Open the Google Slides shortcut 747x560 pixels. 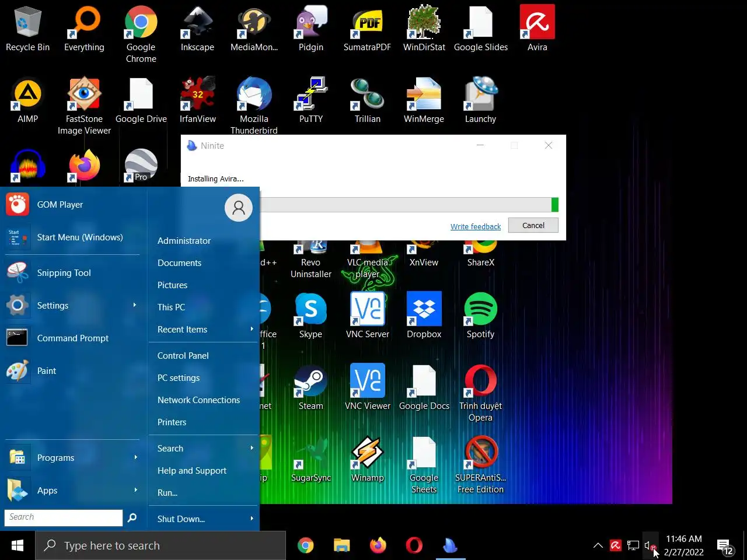click(x=480, y=29)
